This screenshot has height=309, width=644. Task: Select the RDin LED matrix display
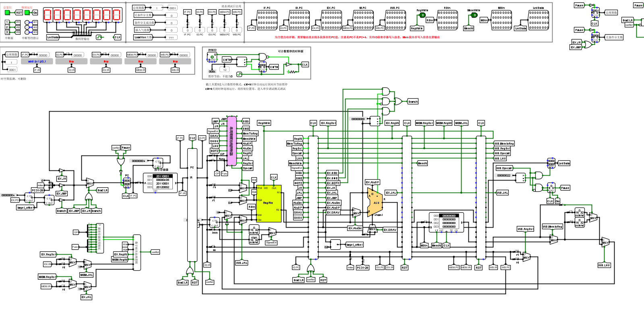click(x=447, y=20)
